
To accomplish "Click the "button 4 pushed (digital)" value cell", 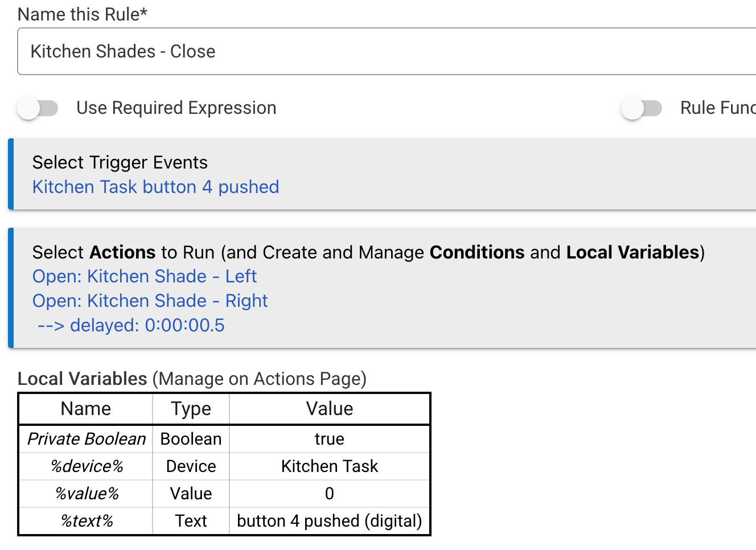I will 329,521.
